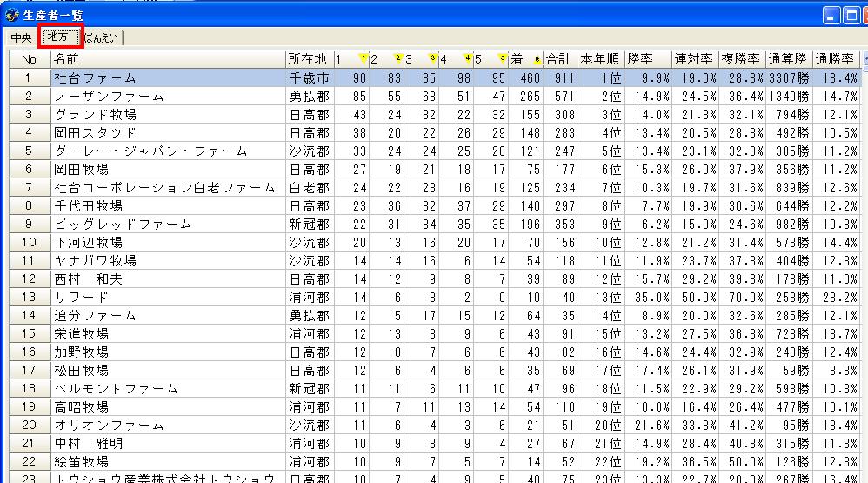
Task: Sort by the 4 (fourth place) column header
Action: (x=456, y=59)
